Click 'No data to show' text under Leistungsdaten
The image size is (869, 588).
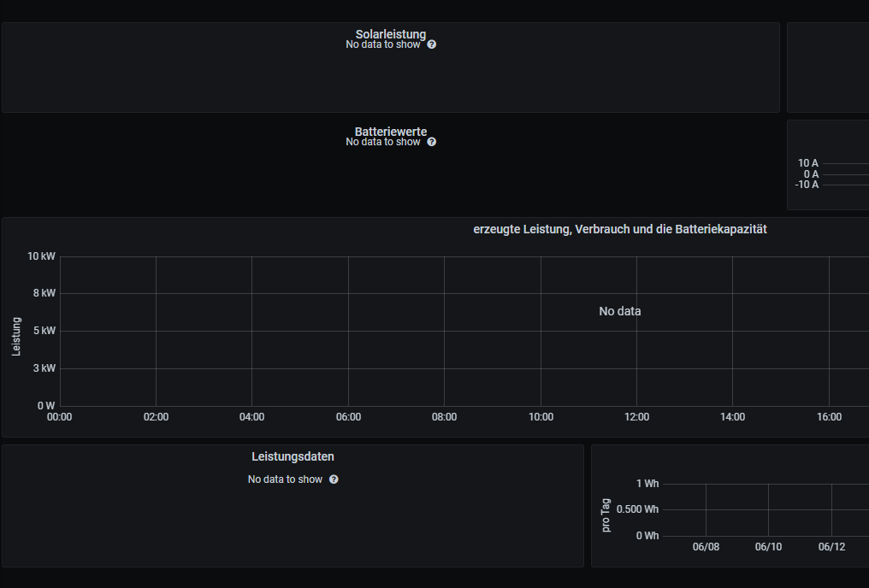285,479
